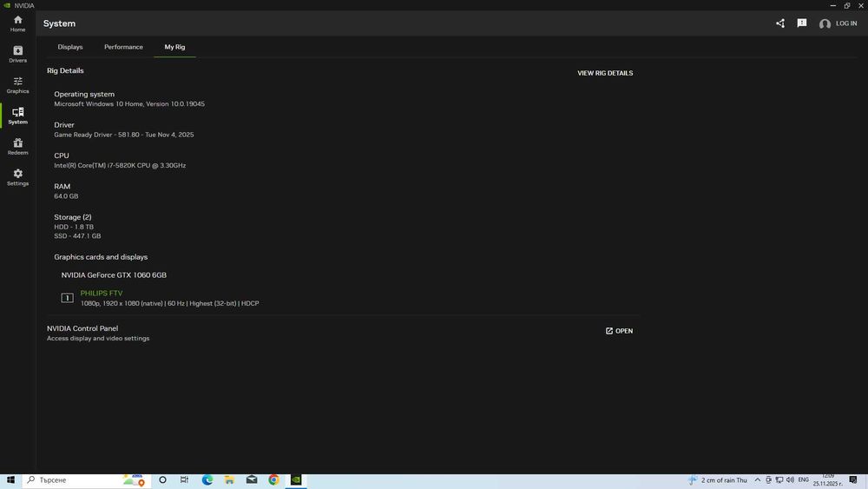Open Task View on taskbar
Screen dimensions: 868x489
(184, 480)
